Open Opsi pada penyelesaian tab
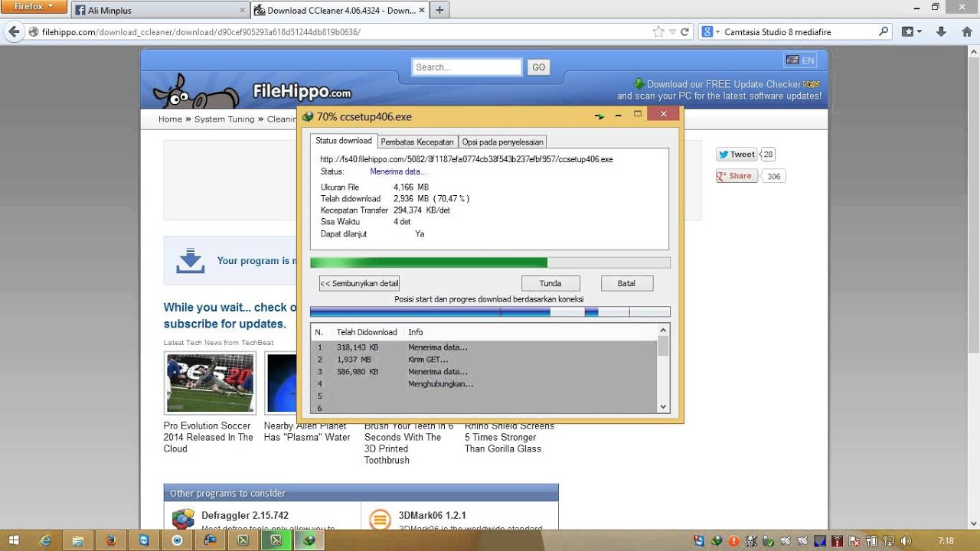980x551 pixels. (503, 142)
